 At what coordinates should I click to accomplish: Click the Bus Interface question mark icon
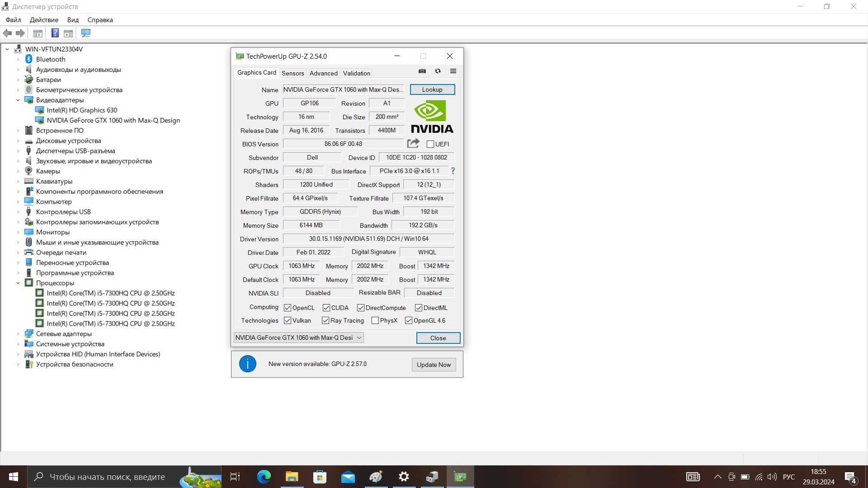(453, 171)
